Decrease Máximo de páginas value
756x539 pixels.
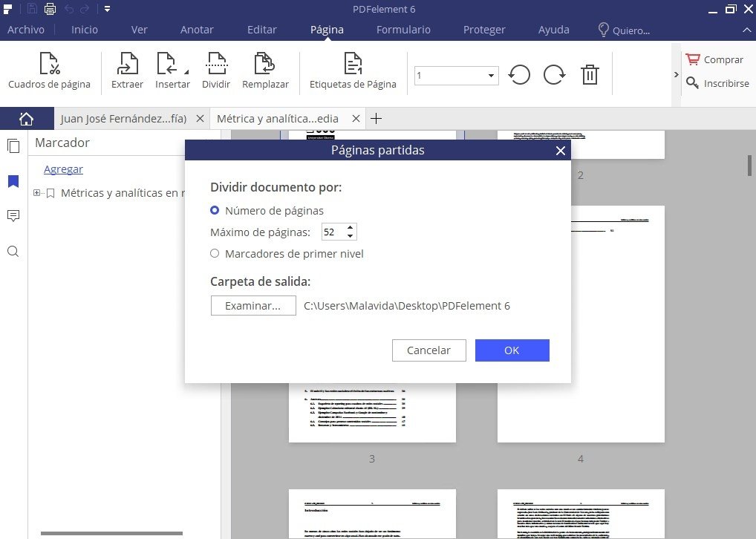pos(351,236)
